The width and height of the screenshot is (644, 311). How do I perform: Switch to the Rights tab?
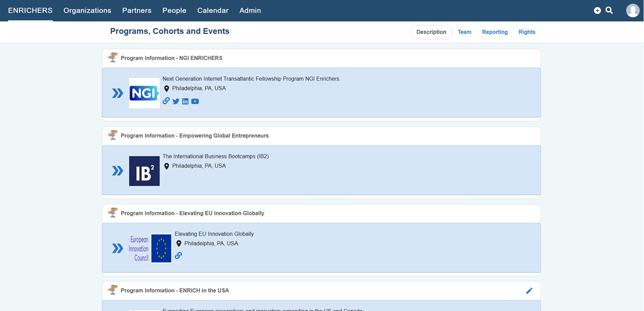527,32
